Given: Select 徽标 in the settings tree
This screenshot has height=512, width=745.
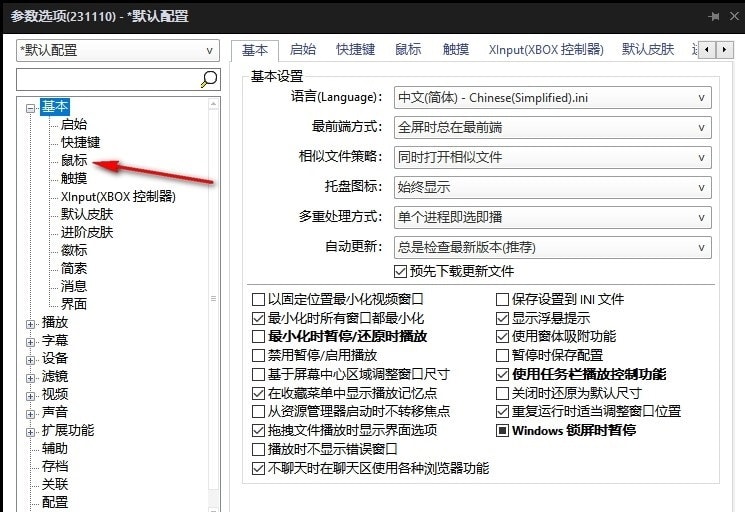Looking at the screenshot, I should [x=74, y=251].
